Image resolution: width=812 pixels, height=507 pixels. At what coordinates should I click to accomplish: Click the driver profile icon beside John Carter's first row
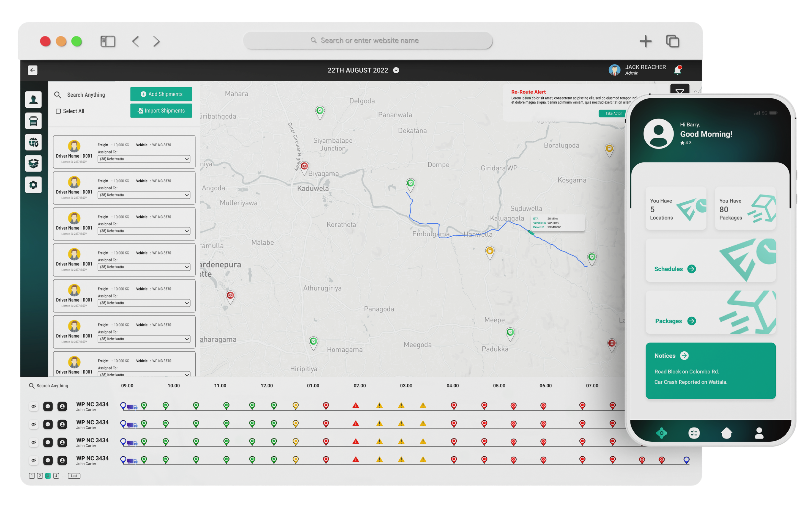click(62, 406)
